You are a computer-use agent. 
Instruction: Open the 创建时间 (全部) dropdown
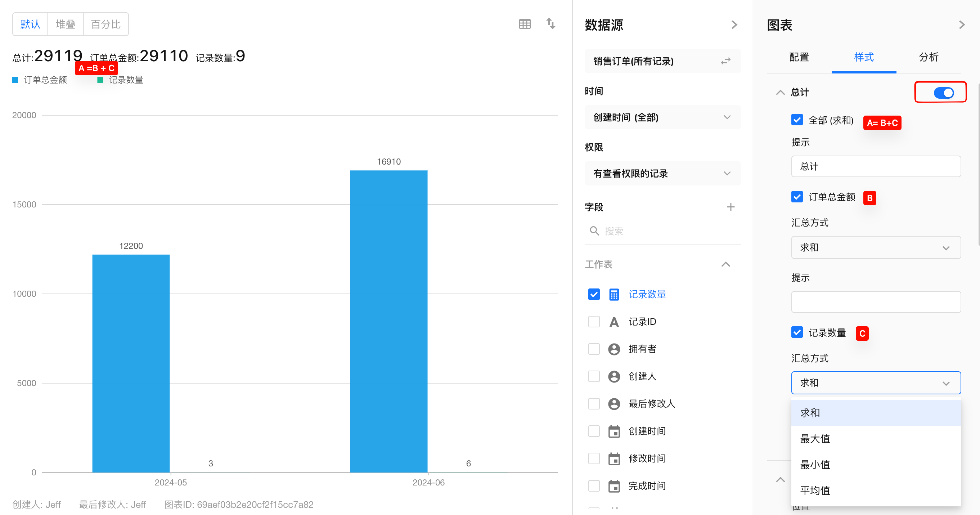pyautogui.click(x=662, y=117)
